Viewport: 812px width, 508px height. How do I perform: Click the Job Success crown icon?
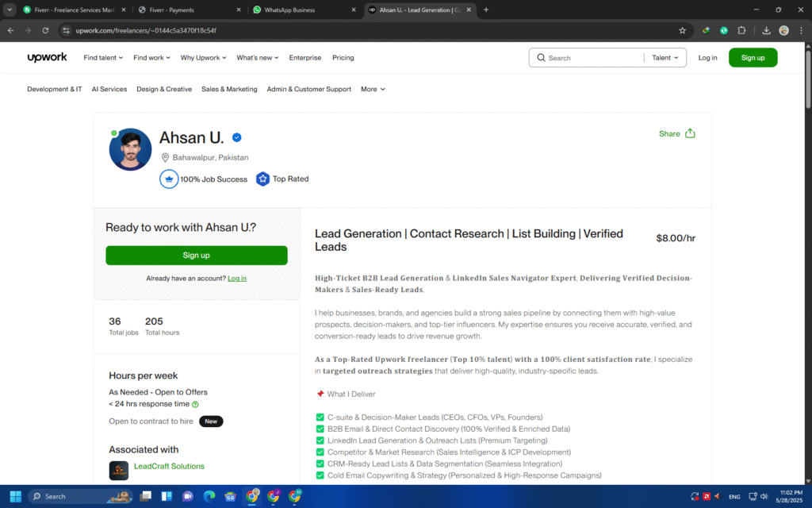click(x=169, y=179)
